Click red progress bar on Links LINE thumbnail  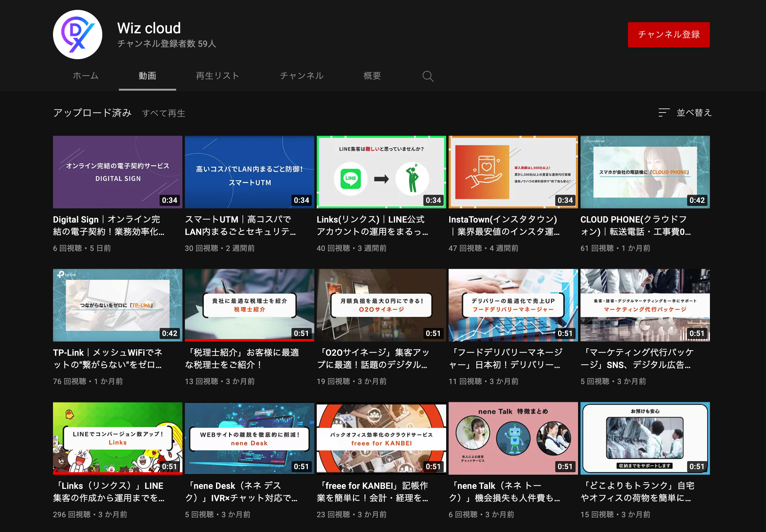pos(118,473)
